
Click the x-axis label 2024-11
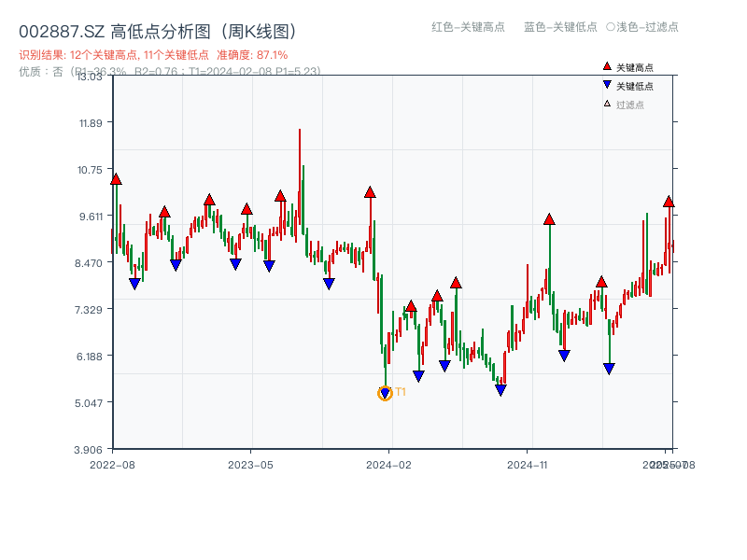point(527,465)
